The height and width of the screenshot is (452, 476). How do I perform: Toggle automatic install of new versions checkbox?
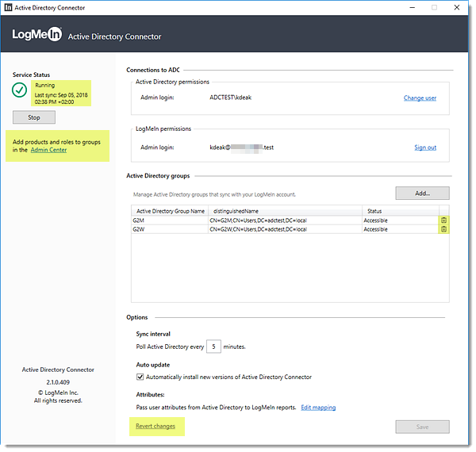click(x=140, y=377)
